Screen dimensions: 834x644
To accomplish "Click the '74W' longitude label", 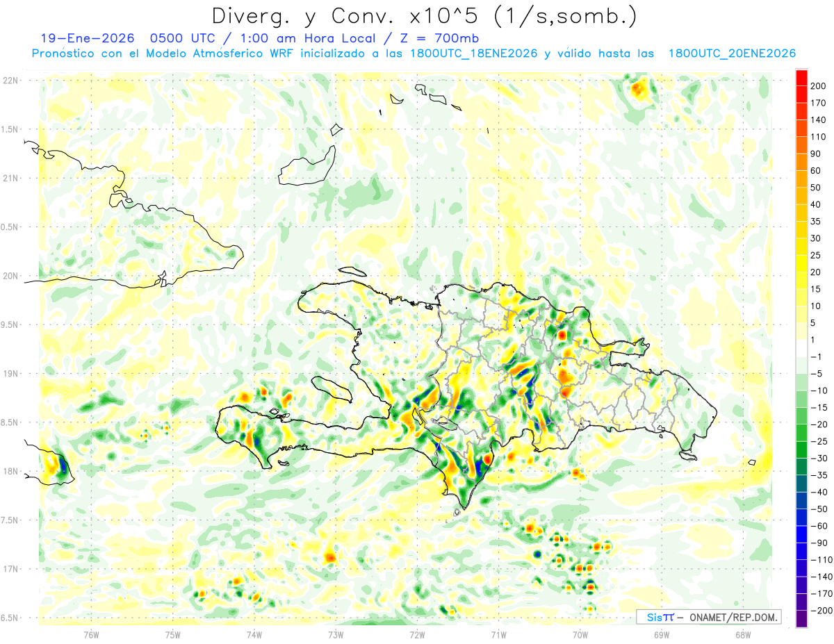I will click(x=254, y=634).
